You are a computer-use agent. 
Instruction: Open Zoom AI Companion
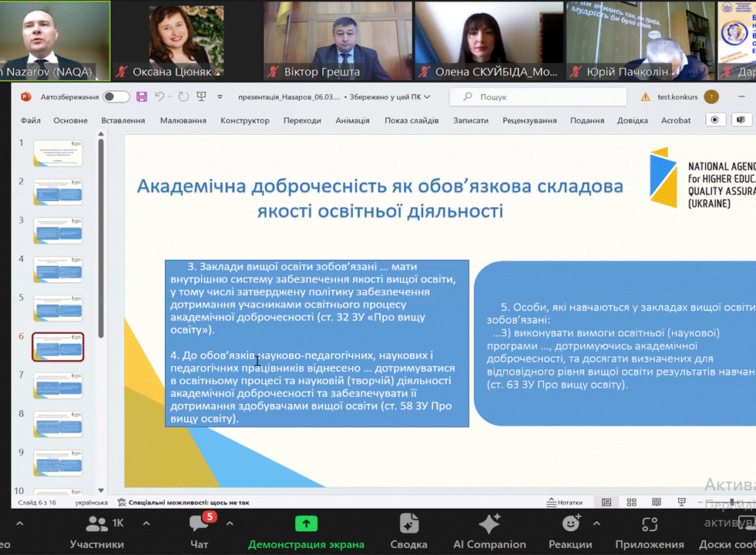coord(489,530)
